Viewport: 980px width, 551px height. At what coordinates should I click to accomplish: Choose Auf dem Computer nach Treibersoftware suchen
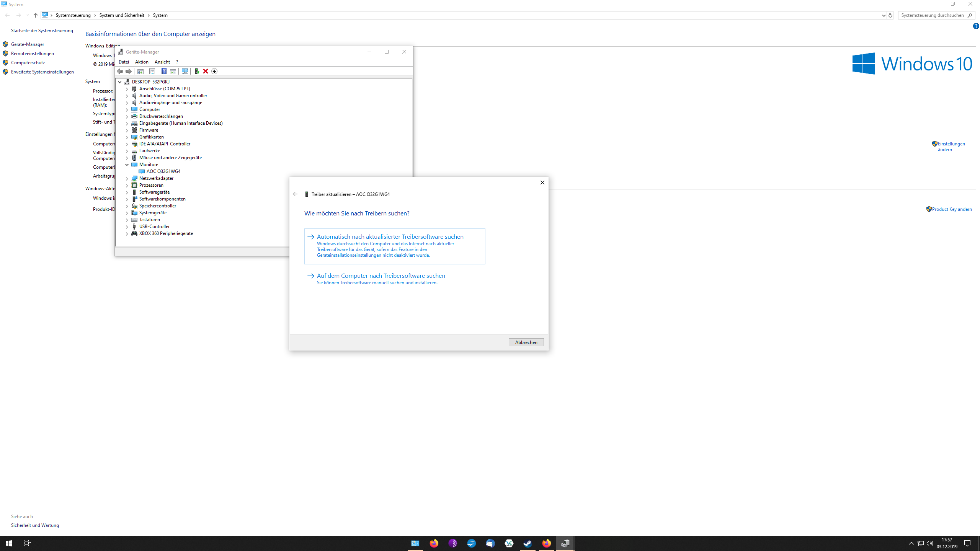[x=381, y=276]
